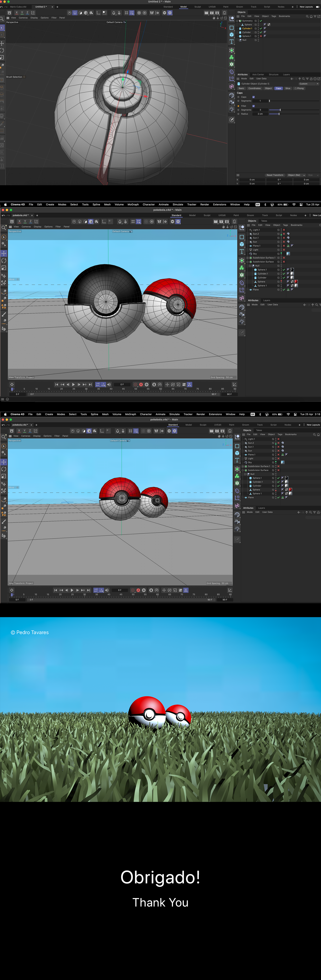
Task: Open the Slice tab of Cylinder attributes
Action: pyautogui.click(x=288, y=88)
